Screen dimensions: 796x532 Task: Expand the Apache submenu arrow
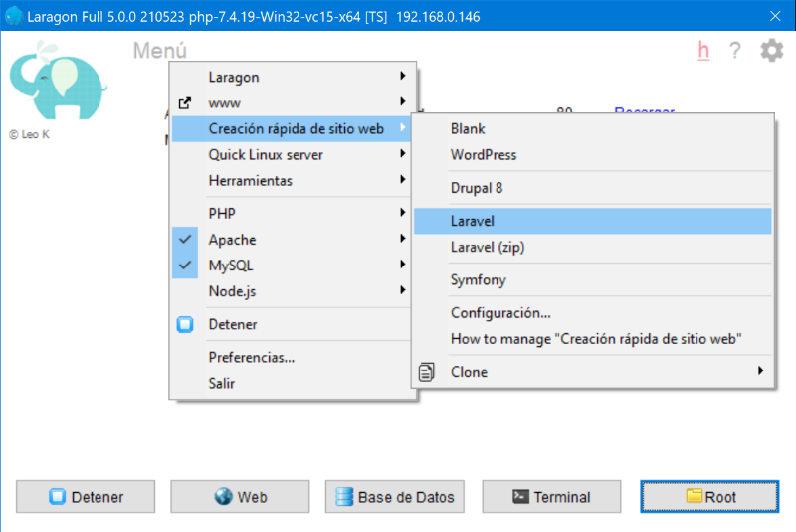pyautogui.click(x=403, y=239)
